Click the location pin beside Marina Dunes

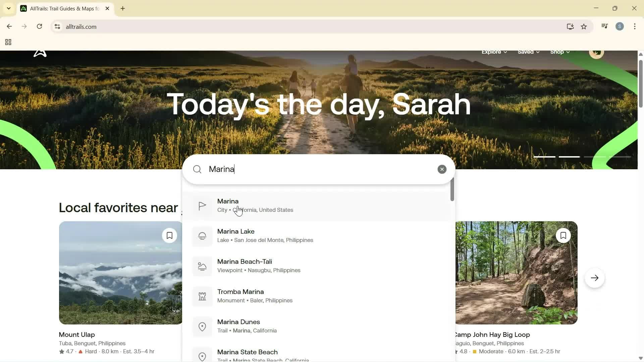202,326
